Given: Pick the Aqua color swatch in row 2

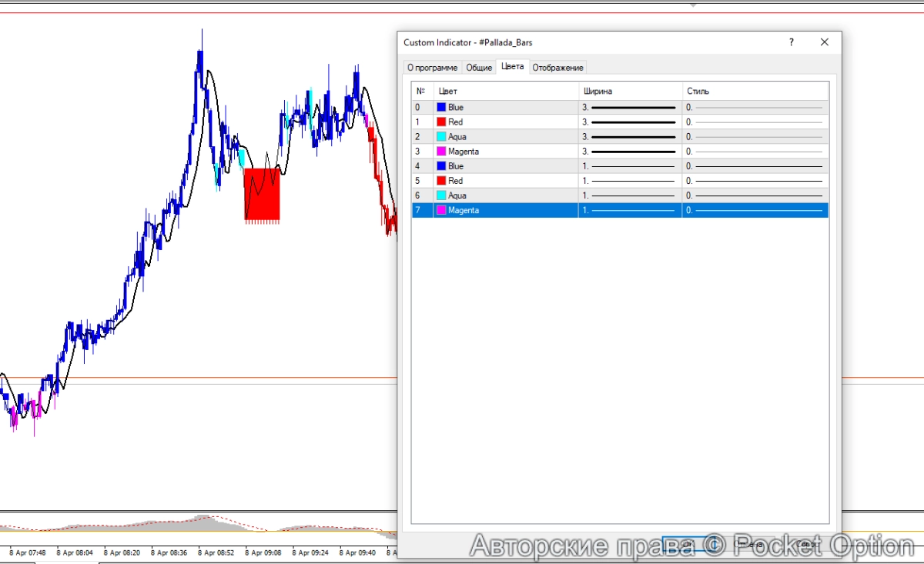Looking at the screenshot, I should [x=442, y=137].
